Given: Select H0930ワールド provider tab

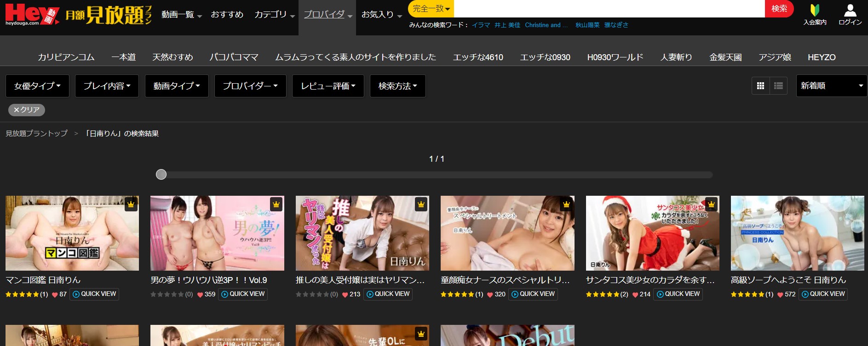Looking at the screenshot, I should [x=615, y=57].
